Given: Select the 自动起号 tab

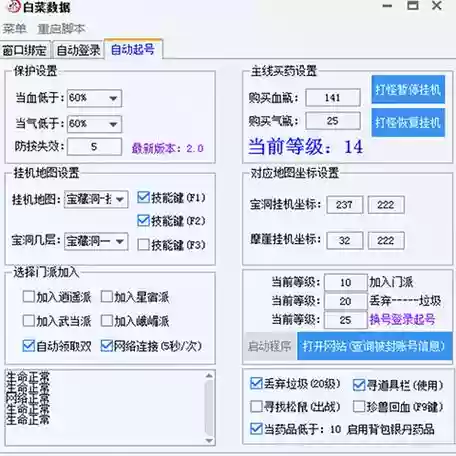Looking at the screenshot, I should pyautogui.click(x=133, y=50).
